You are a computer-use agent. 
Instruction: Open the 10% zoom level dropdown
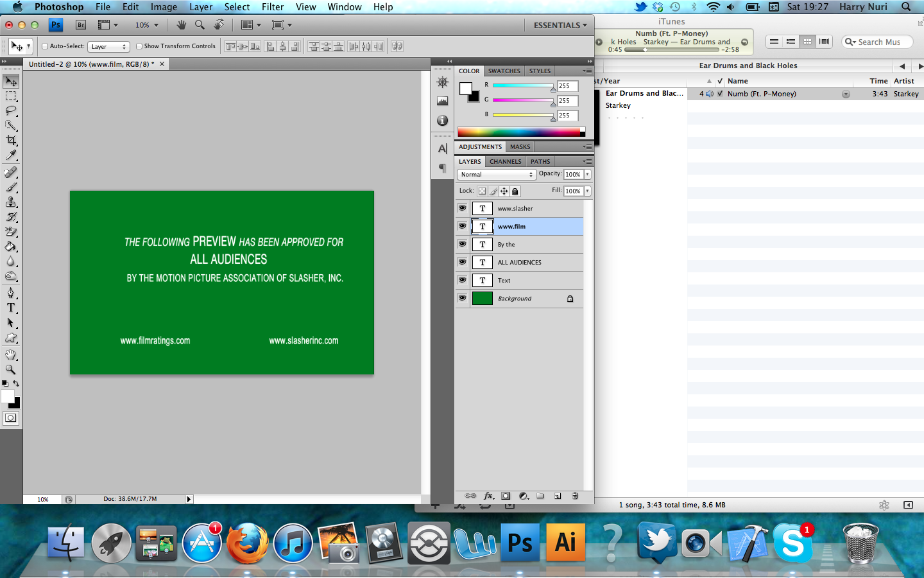point(147,25)
